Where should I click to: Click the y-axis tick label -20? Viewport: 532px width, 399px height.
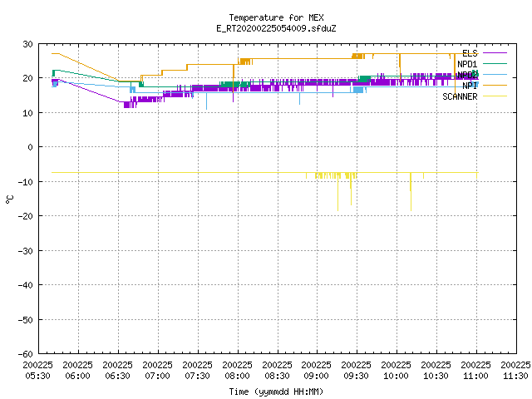[26, 216]
